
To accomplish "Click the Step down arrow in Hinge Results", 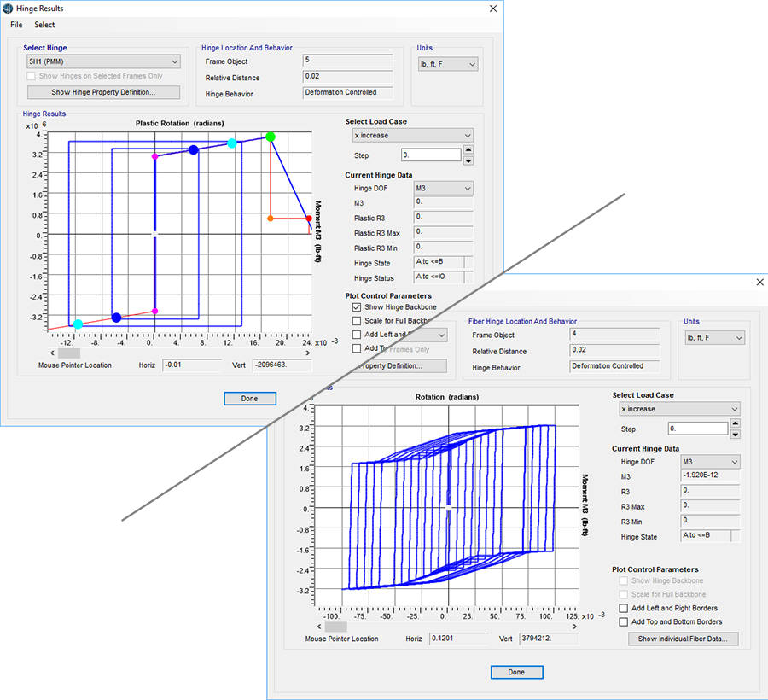I will tap(468, 160).
